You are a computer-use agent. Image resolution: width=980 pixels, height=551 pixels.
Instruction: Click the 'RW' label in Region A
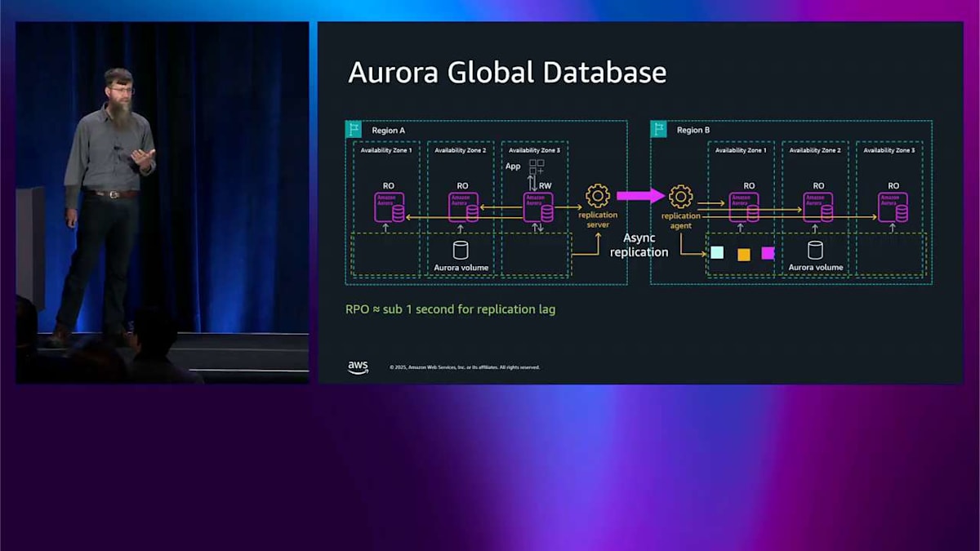[545, 186]
